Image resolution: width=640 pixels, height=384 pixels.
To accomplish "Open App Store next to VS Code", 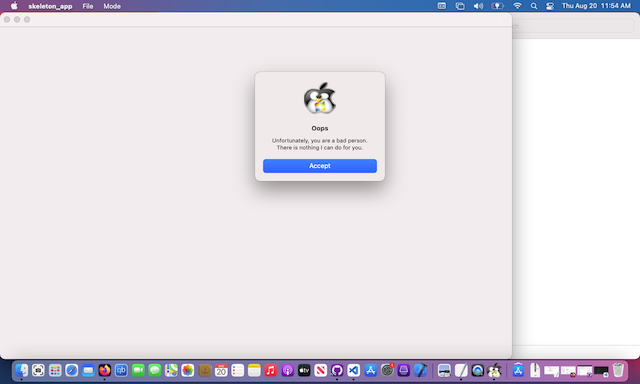I will point(370,370).
